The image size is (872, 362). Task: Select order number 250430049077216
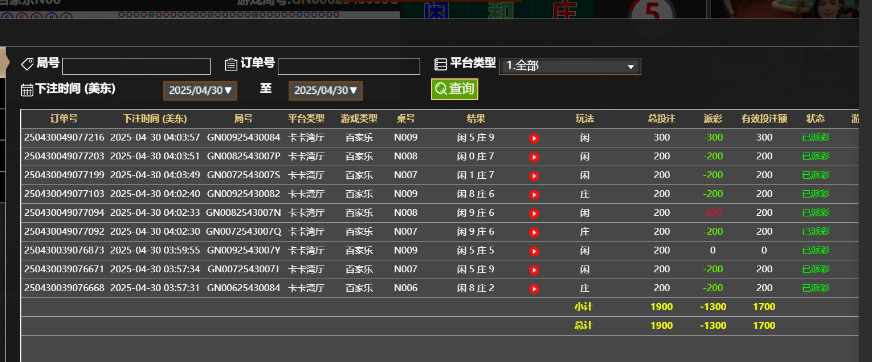64,137
